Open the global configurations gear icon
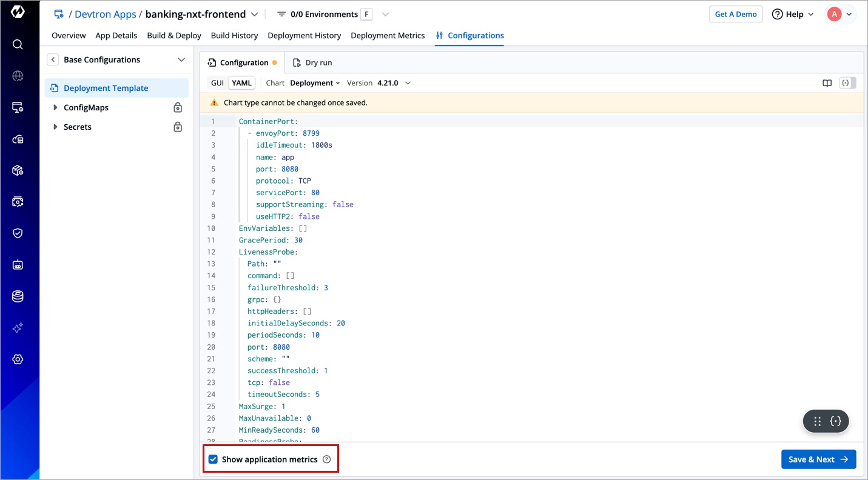The width and height of the screenshot is (868, 480). (18, 359)
